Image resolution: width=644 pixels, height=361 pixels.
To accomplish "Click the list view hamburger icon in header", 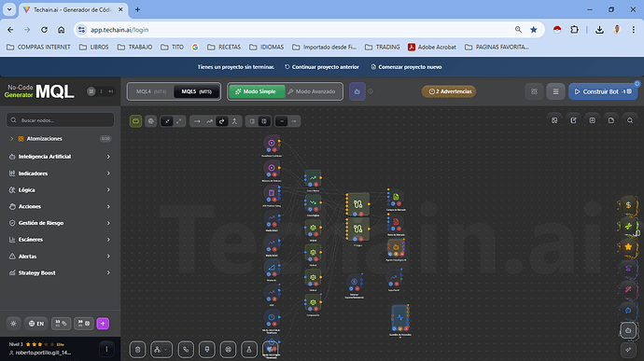I will [555, 91].
